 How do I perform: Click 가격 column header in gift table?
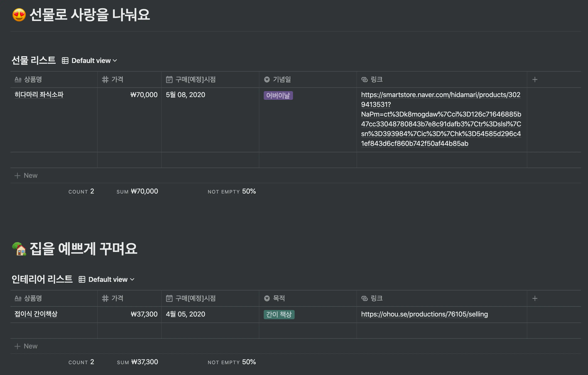(x=129, y=80)
